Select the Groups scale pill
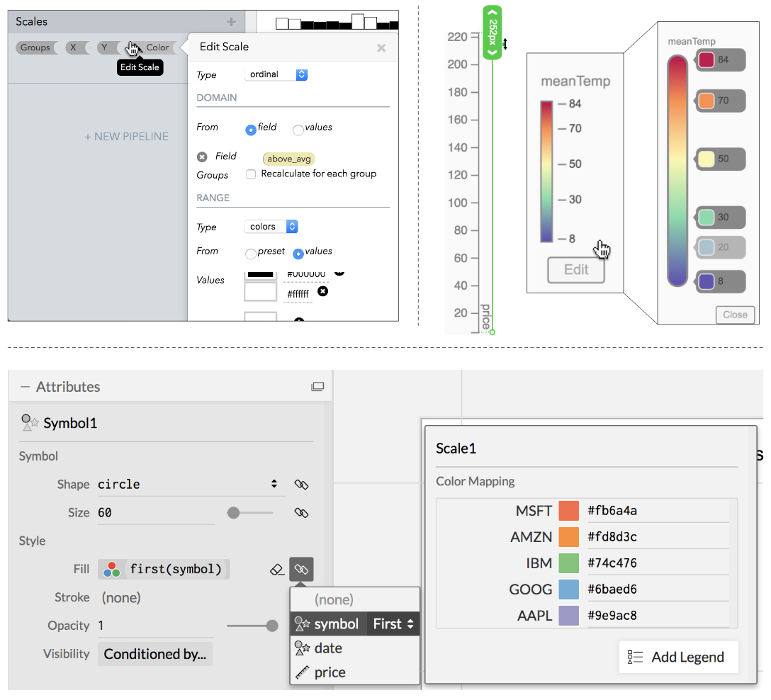 (35, 47)
